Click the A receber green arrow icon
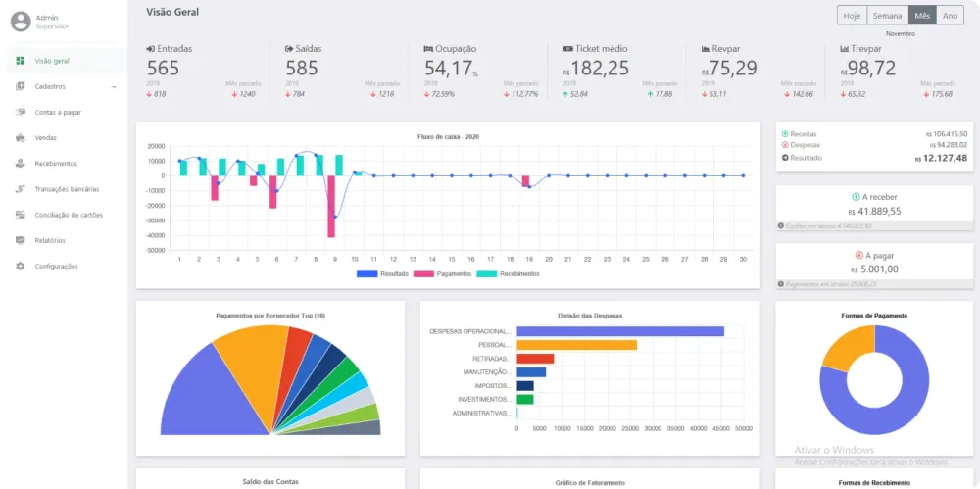Screen dimensions: 980x489 click(x=856, y=197)
